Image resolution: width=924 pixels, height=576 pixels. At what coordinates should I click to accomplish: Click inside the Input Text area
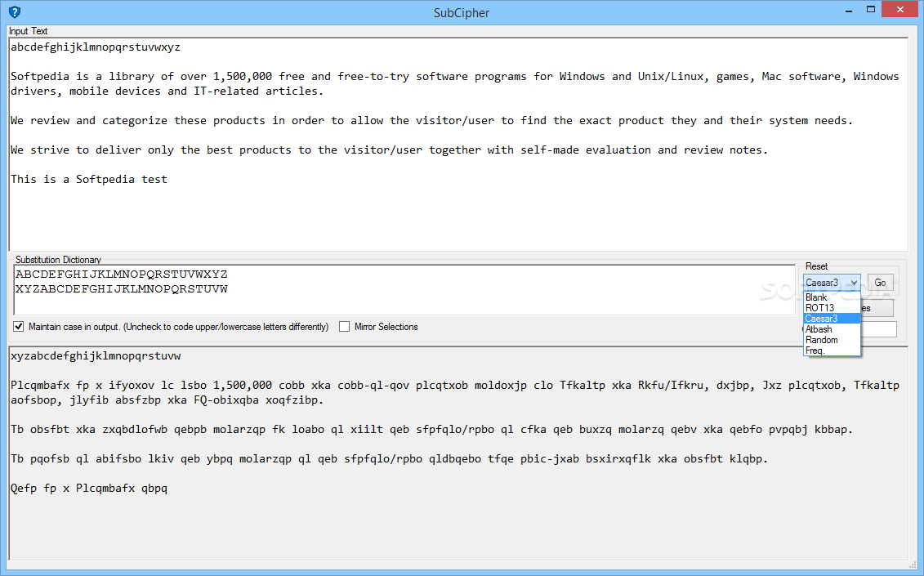click(x=458, y=145)
